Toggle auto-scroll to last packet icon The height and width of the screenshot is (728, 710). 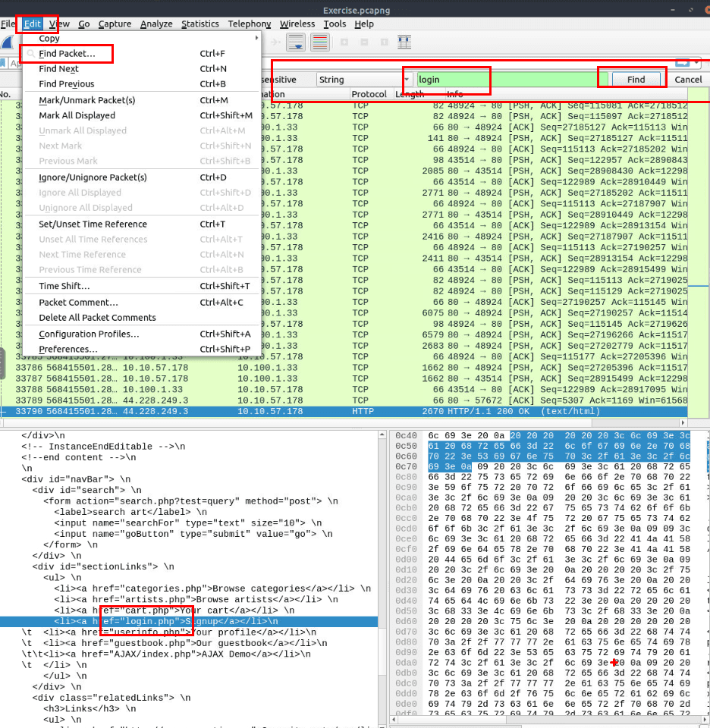(x=296, y=42)
